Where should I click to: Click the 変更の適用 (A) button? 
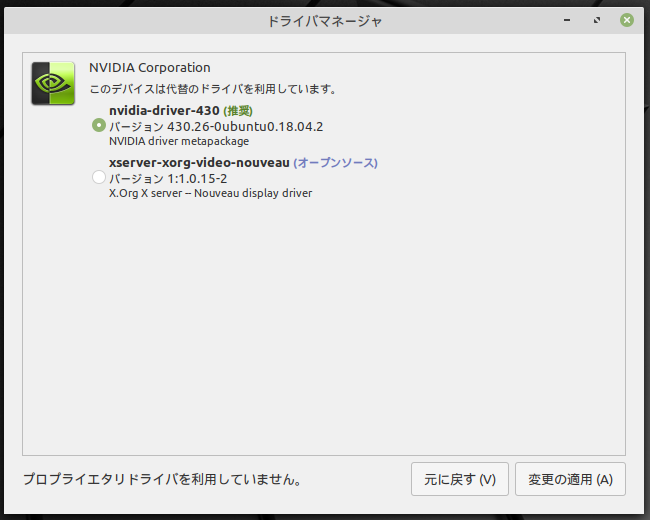(x=570, y=479)
